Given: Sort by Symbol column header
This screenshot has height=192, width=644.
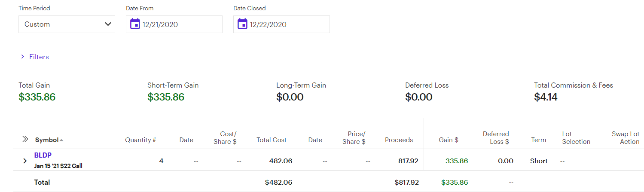Looking at the screenshot, I should 46,140.
